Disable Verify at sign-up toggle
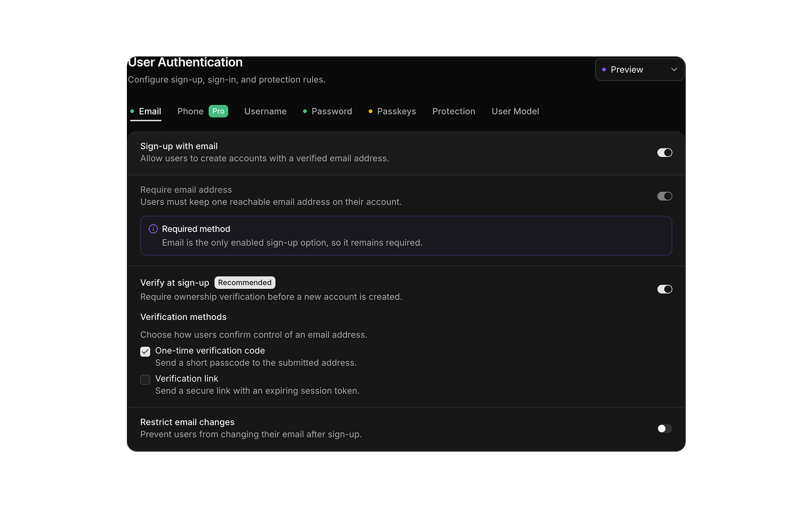This screenshot has height=508, width=812. (x=665, y=289)
